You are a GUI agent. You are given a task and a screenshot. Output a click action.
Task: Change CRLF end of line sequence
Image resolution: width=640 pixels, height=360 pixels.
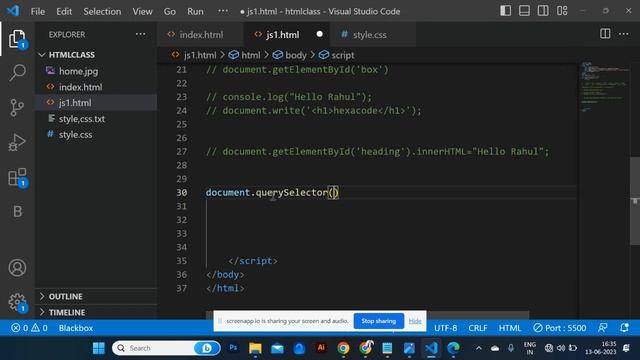478,328
